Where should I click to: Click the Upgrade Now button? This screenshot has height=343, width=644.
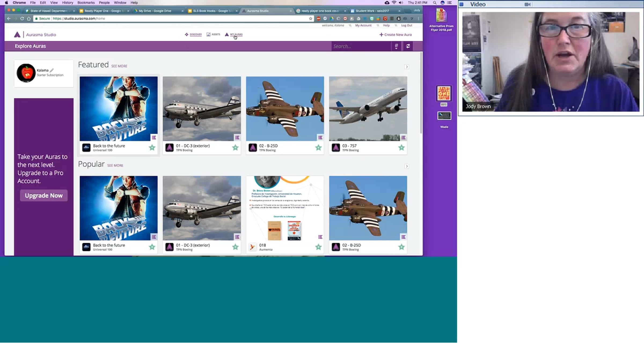44,196
